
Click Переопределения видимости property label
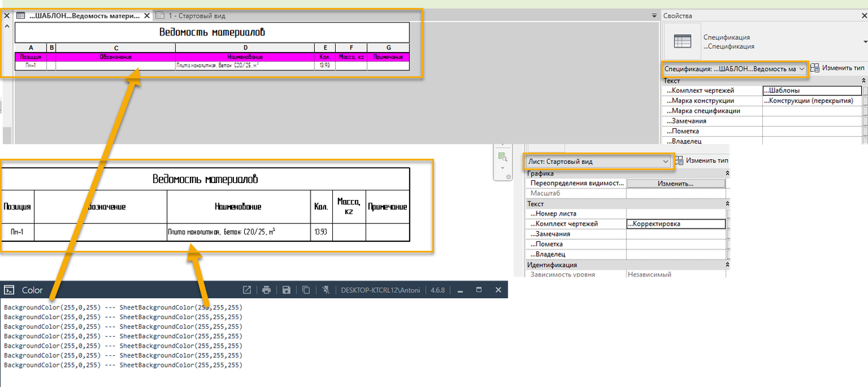(577, 184)
